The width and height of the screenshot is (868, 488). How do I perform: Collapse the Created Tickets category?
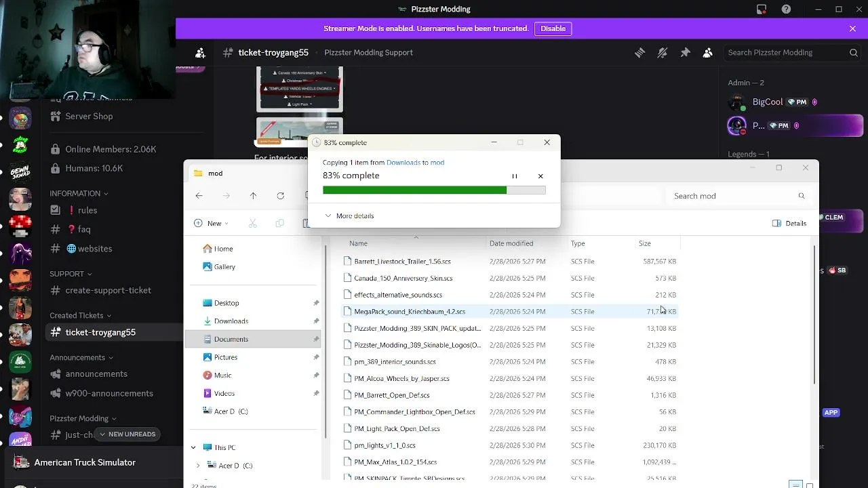pyautogui.click(x=80, y=315)
